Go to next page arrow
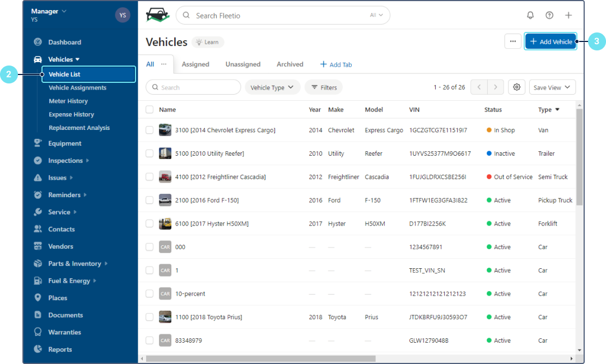 495,87
